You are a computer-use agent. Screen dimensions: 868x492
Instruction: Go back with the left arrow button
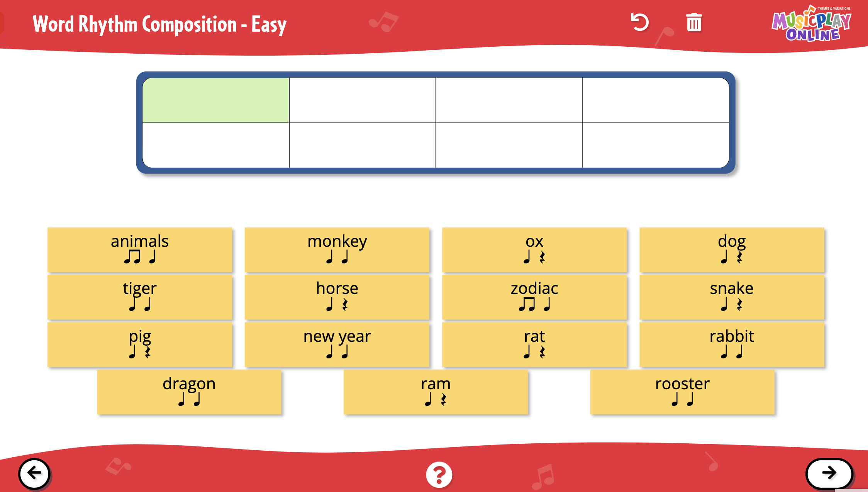(x=34, y=473)
